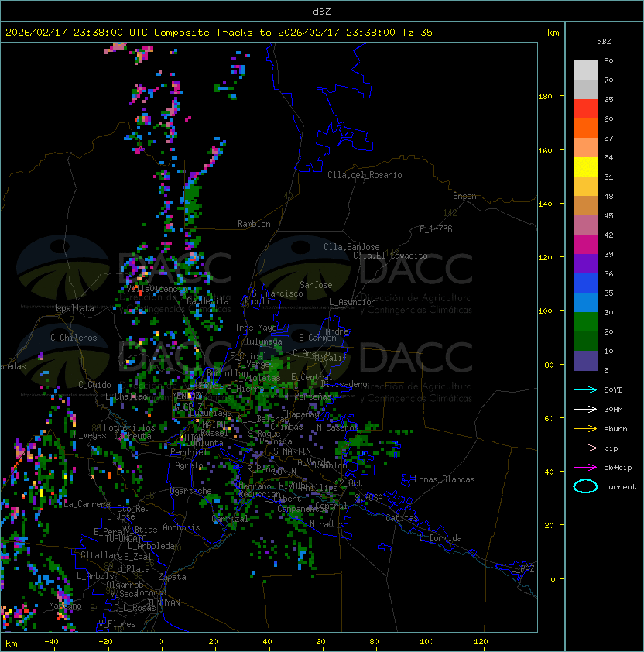Click the 'TUNUYAN' map label

164,603
